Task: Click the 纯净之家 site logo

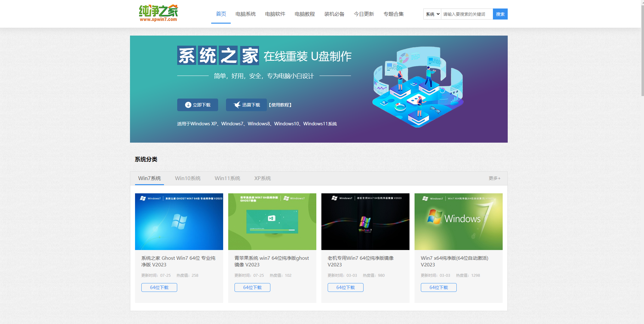Action: coord(158,13)
